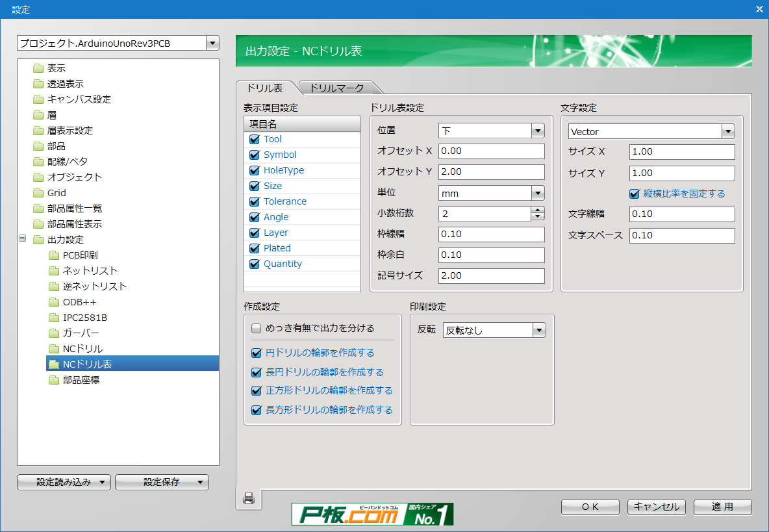The width and height of the screenshot is (769, 532).
Task: Open the 反転 dropdown
Action: click(x=538, y=331)
